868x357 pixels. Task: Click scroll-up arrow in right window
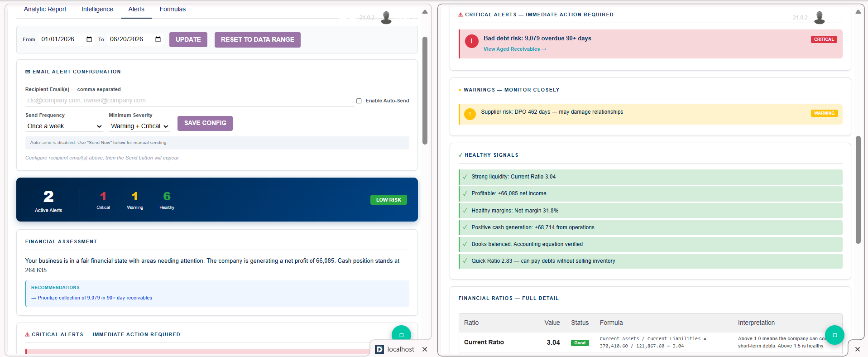(858, 12)
